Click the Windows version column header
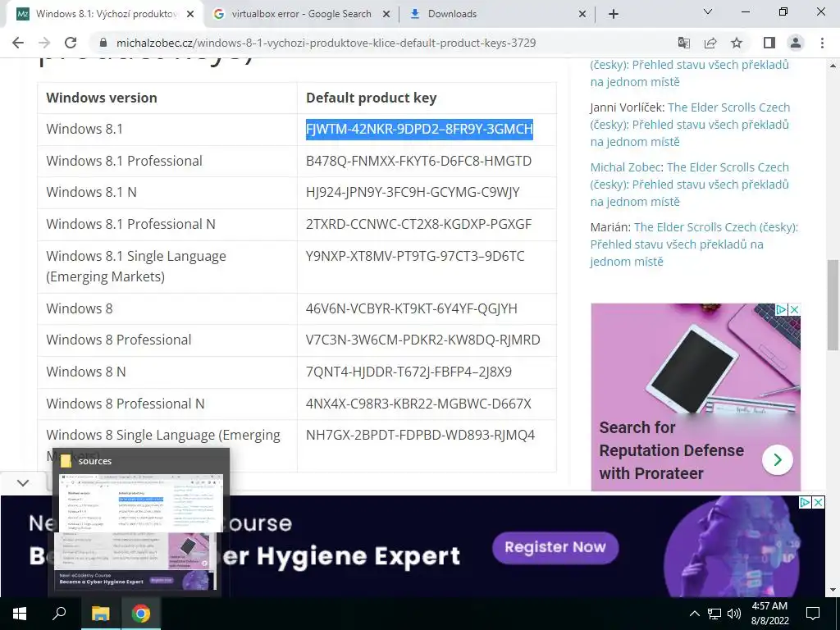The height and width of the screenshot is (630, 840). (x=102, y=98)
